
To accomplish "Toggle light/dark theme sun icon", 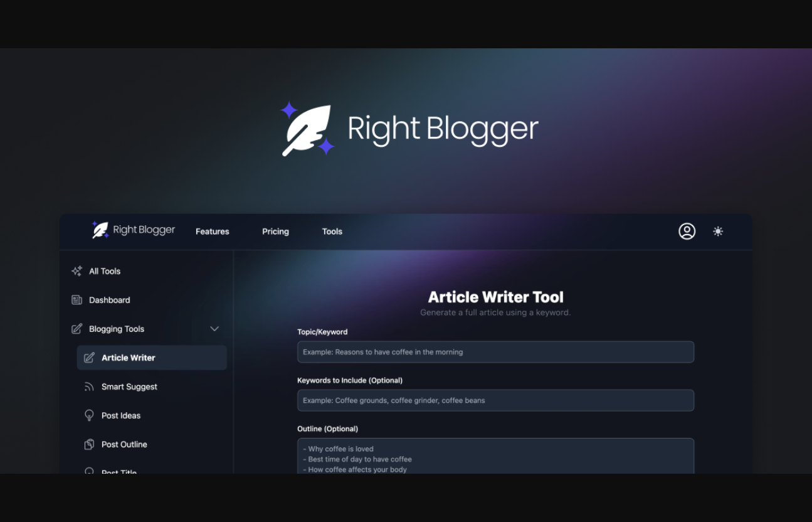I will (x=718, y=232).
